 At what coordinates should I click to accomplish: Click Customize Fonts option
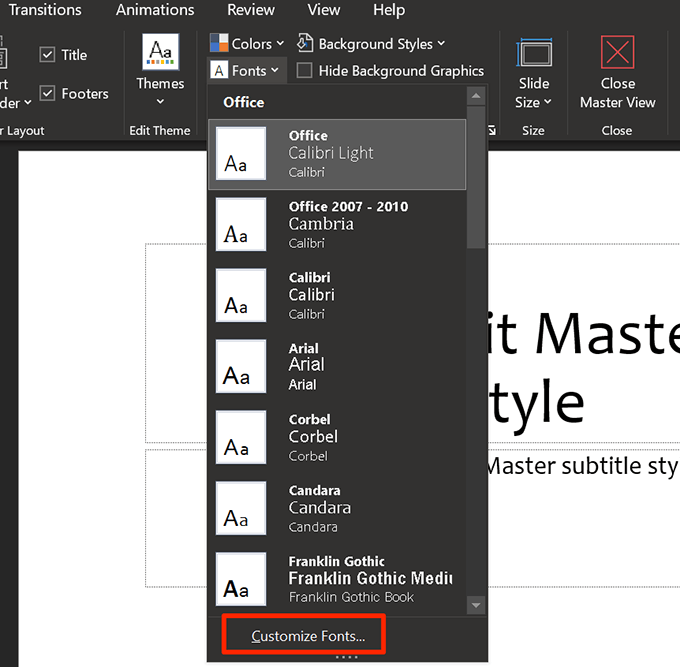(x=308, y=636)
